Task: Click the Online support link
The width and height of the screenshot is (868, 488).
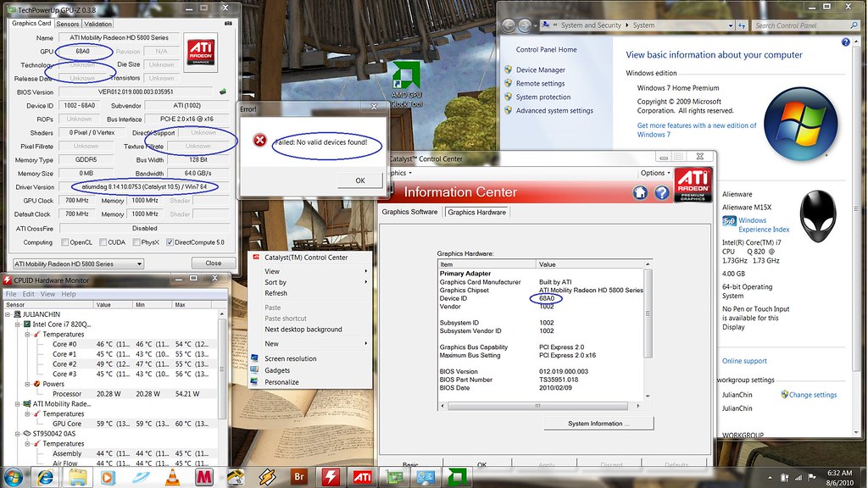Action: click(x=744, y=361)
